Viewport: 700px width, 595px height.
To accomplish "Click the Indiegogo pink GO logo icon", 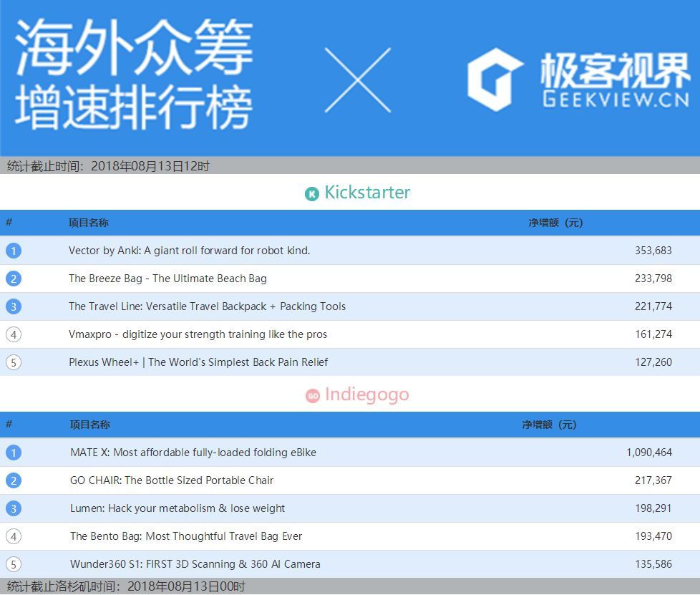I will (x=313, y=396).
